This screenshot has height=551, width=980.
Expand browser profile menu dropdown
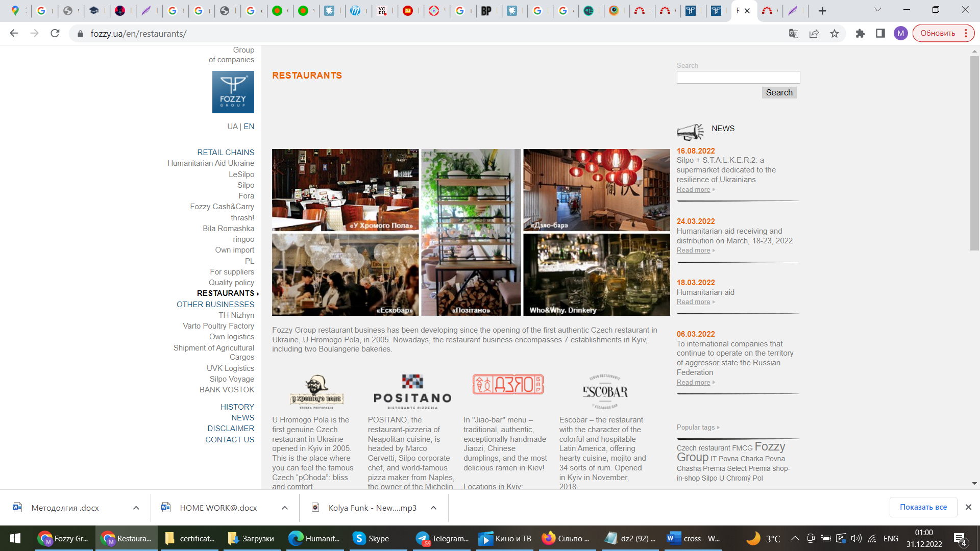[x=900, y=34]
